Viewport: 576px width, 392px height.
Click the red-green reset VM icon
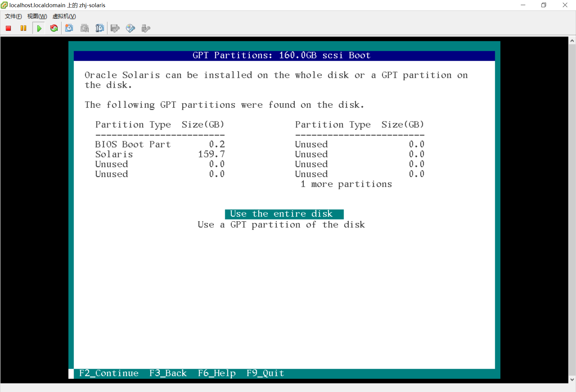[54, 28]
